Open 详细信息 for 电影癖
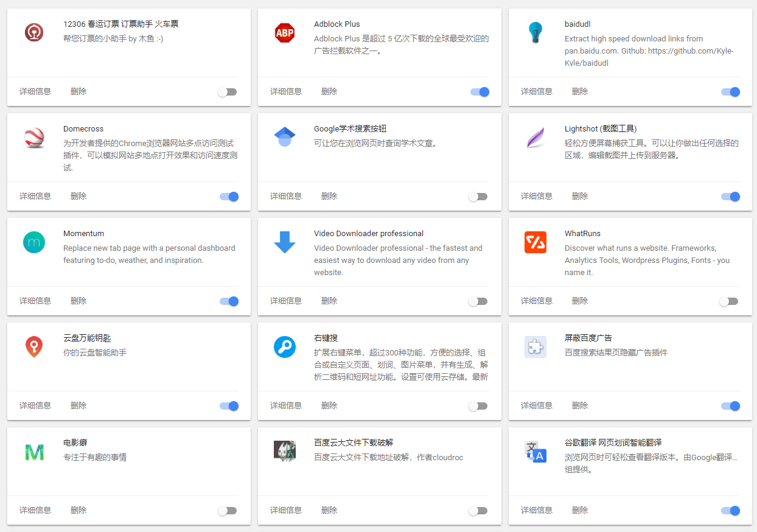This screenshot has width=757, height=532. [35, 510]
